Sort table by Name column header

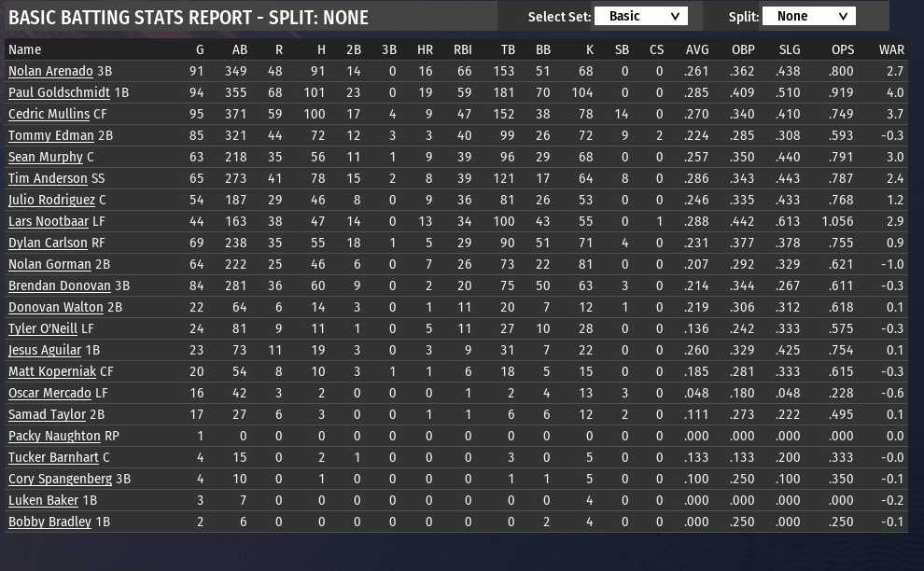point(25,50)
